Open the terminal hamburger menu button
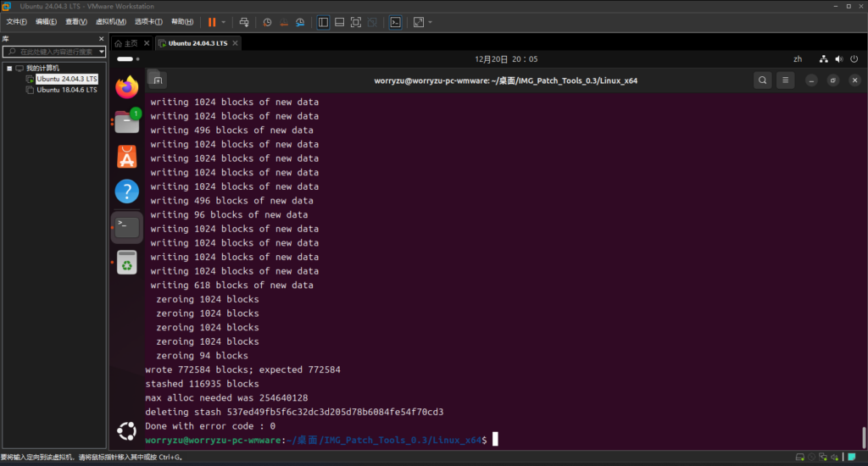This screenshot has height=466, width=868. tap(786, 80)
